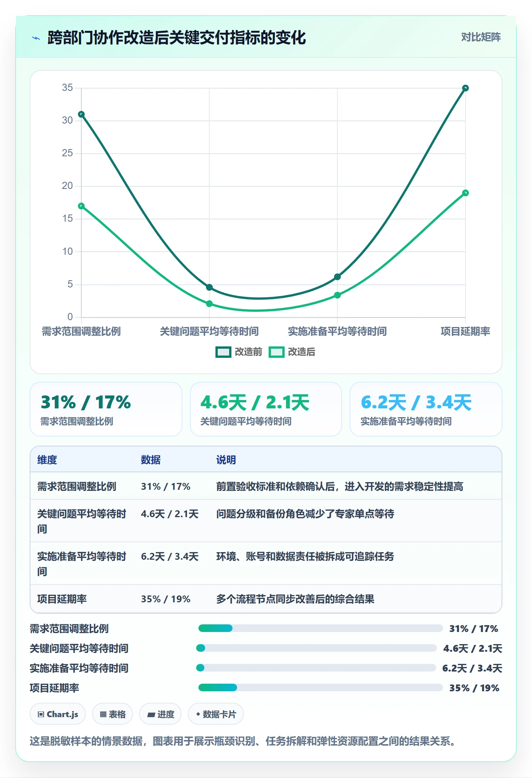The image size is (532, 778).
Task: Click the 进度 tag chip
Action: (x=160, y=714)
